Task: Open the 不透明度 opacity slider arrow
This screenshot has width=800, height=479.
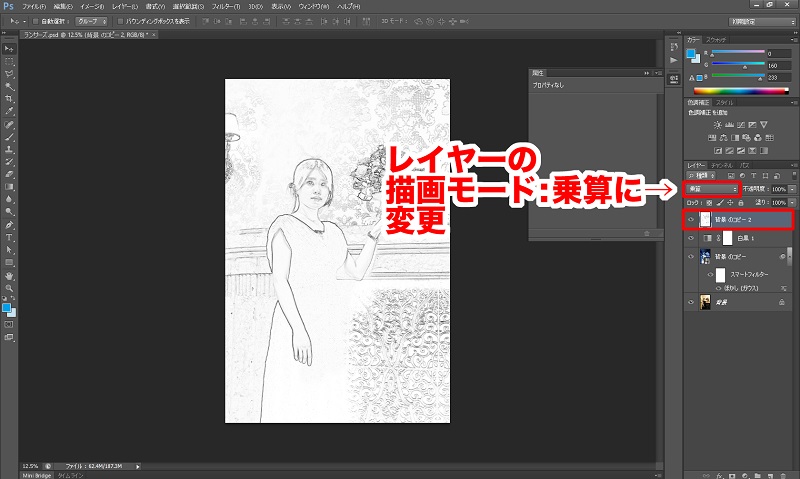Action: click(792, 189)
